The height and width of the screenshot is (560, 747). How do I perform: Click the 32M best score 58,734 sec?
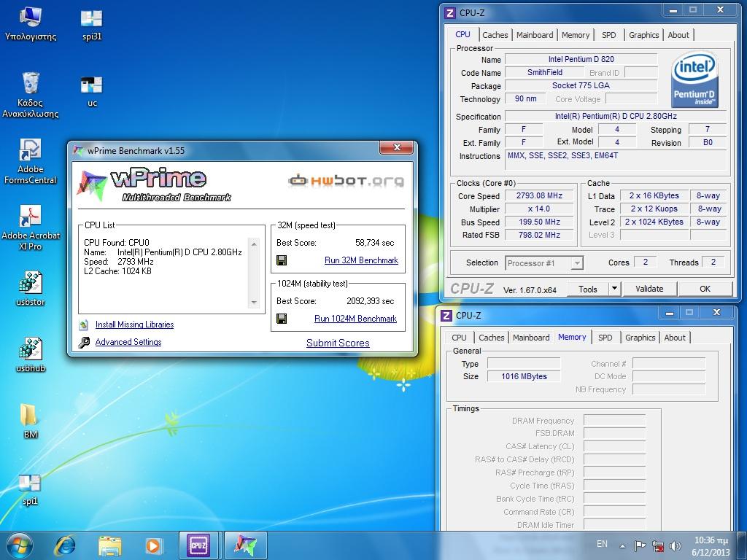(x=374, y=243)
